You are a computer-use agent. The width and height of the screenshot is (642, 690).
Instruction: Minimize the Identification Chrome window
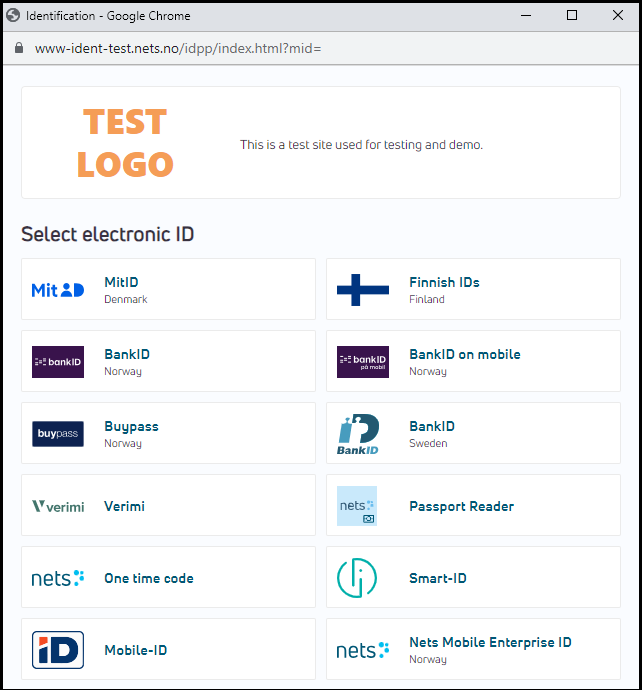pyautogui.click(x=526, y=15)
